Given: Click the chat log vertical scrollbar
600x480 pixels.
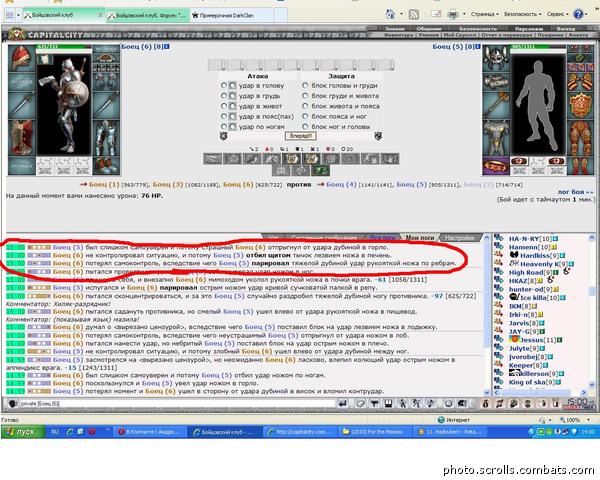Looking at the screenshot, I should click(x=487, y=316).
